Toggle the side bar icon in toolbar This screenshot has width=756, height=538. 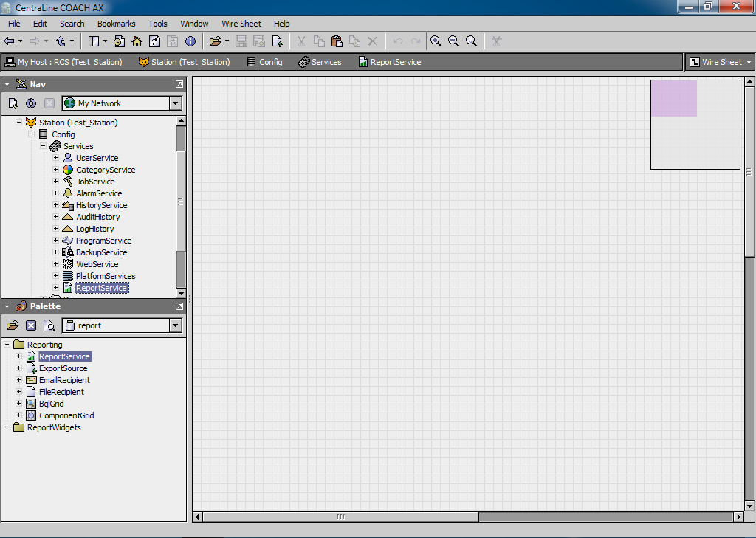click(x=94, y=41)
